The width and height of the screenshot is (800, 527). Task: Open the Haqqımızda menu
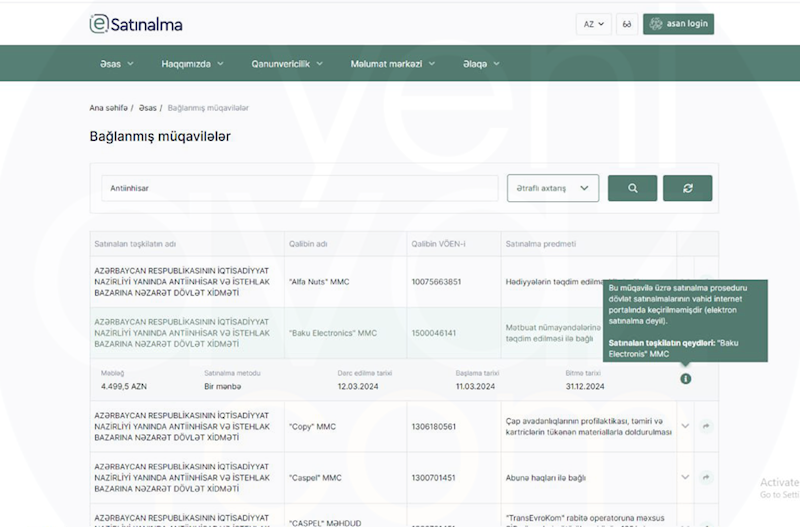192,64
